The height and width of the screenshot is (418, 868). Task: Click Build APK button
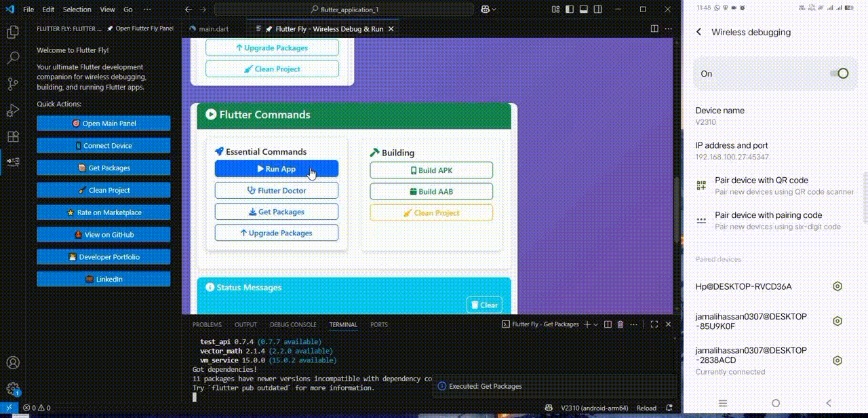(x=431, y=170)
